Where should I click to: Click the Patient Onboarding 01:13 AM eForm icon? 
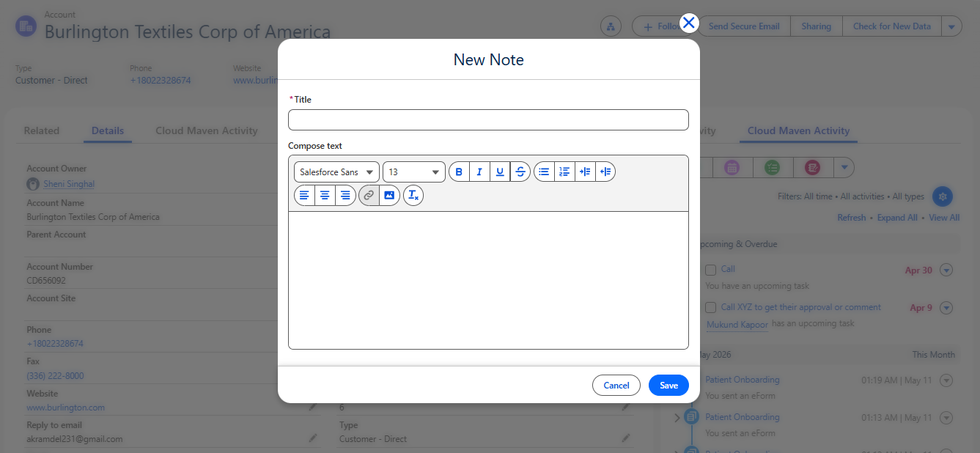691,416
